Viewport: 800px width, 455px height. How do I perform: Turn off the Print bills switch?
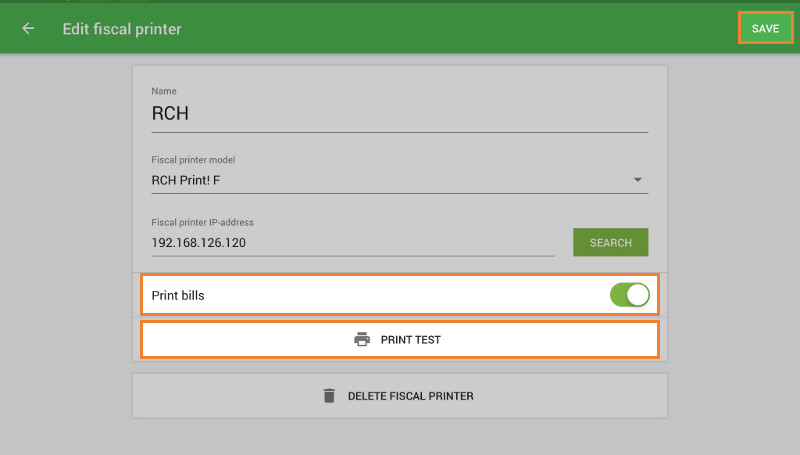(630, 295)
